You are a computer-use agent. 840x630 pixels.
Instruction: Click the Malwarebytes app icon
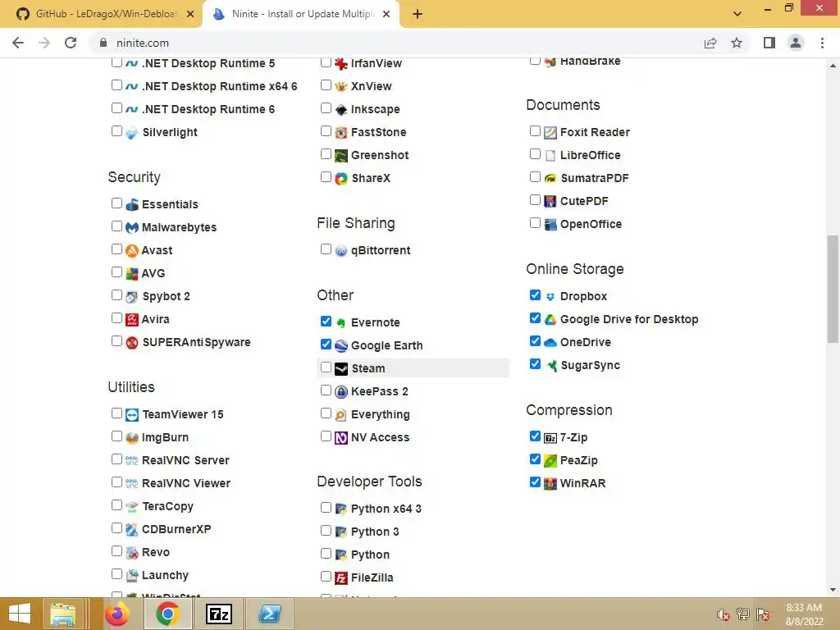[132, 228]
